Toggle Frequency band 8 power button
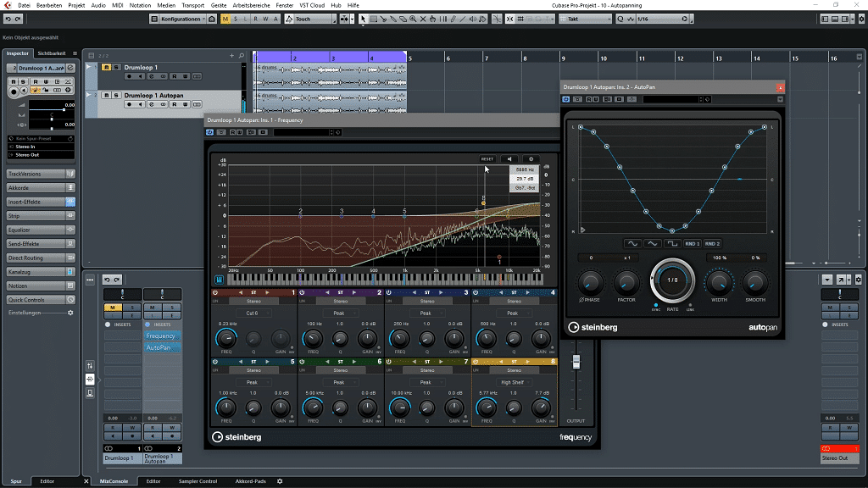Viewport: 868px width, 488px height. 476,362
